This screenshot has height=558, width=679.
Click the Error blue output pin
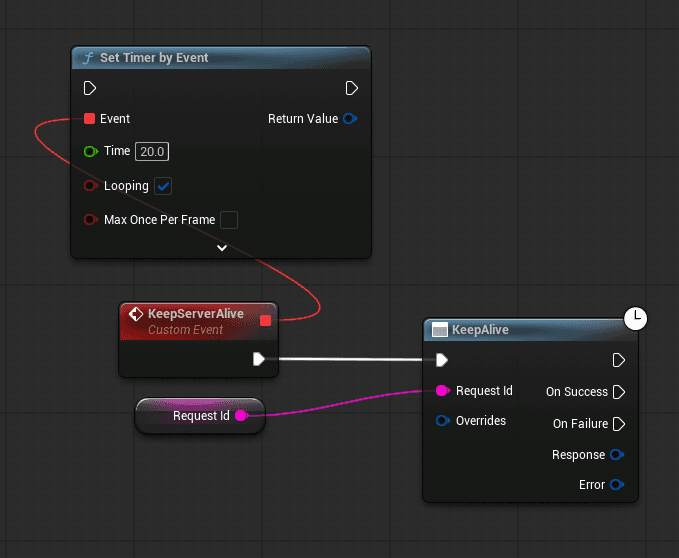(617, 485)
